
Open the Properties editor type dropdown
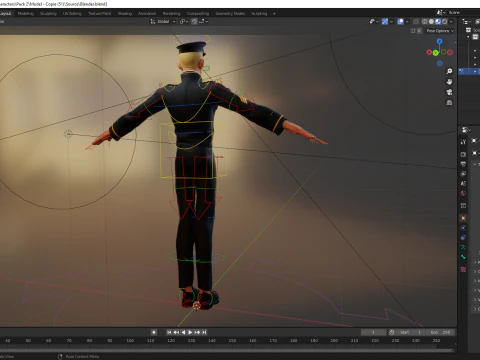(466, 130)
